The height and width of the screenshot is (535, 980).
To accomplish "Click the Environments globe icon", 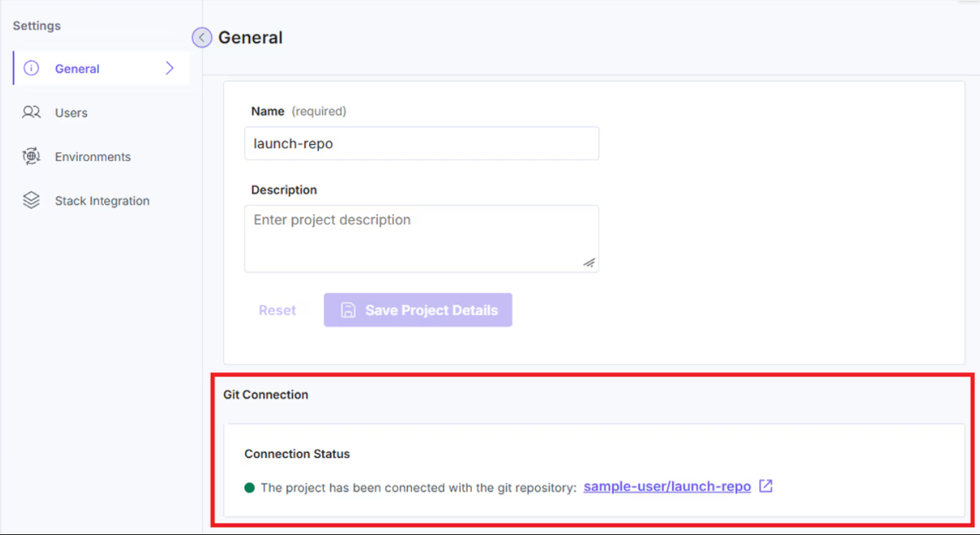I will [x=31, y=157].
